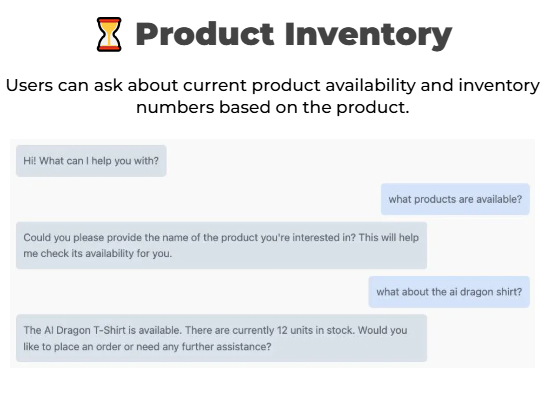Select the "Hi! What can I help you with?" bubble

[x=91, y=161]
